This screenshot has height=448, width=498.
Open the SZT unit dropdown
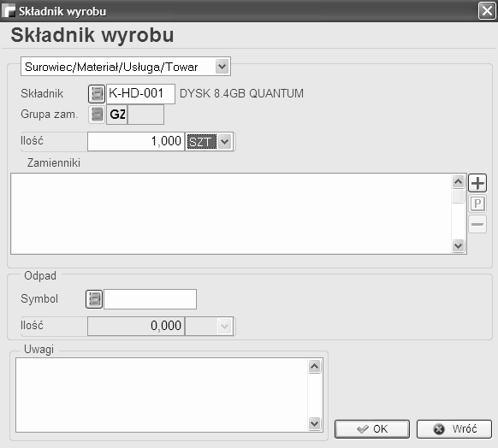click(x=225, y=142)
